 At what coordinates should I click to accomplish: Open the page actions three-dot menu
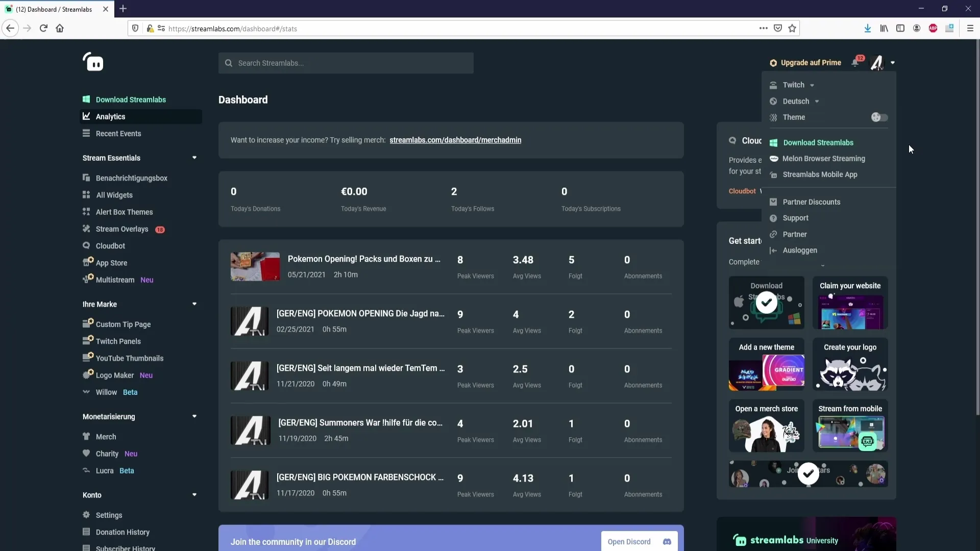click(x=764, y=29)
